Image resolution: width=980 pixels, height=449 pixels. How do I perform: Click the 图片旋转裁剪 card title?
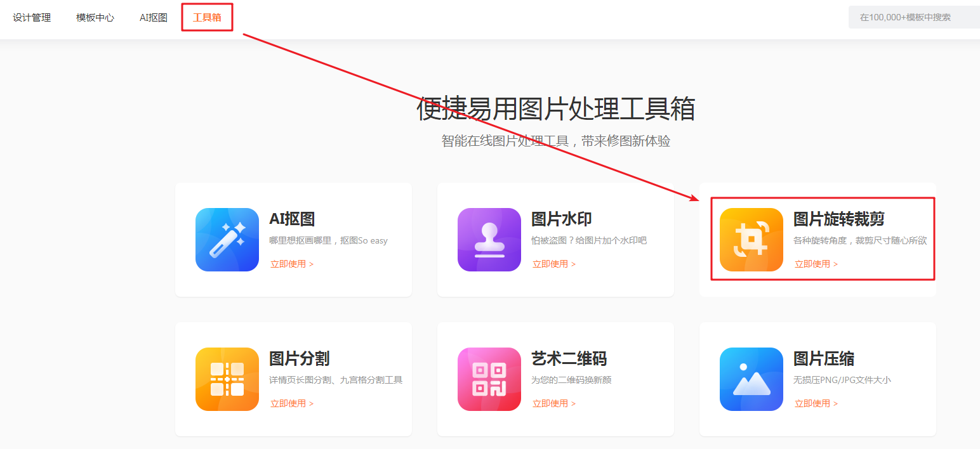tap(839, 219)
